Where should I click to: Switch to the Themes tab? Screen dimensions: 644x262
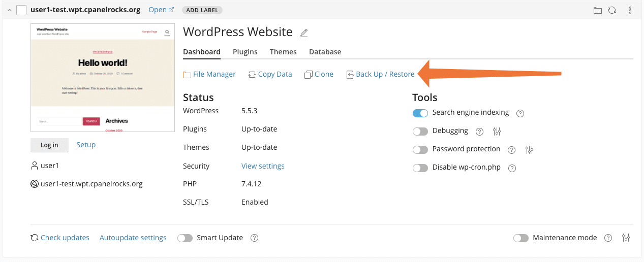[x=283, y=52]
